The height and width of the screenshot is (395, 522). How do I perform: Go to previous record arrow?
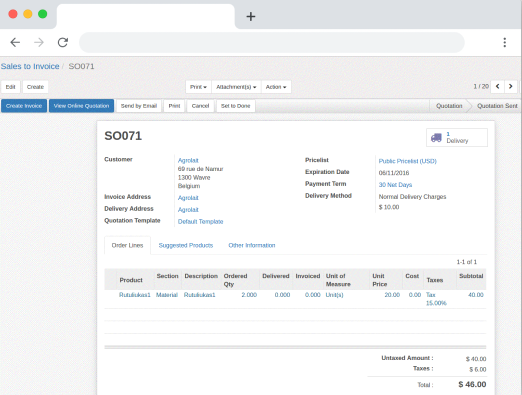497,86
